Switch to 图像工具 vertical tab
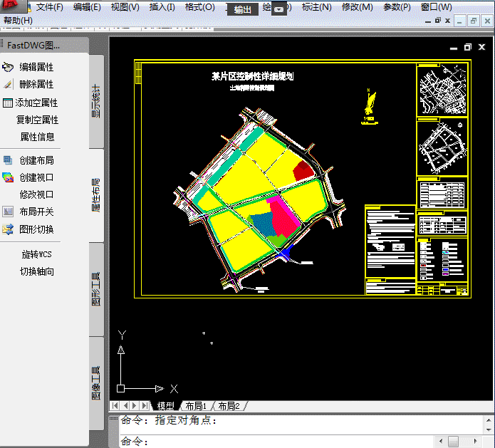The width and height of the screenshot is (495, 448). point(96,383)
